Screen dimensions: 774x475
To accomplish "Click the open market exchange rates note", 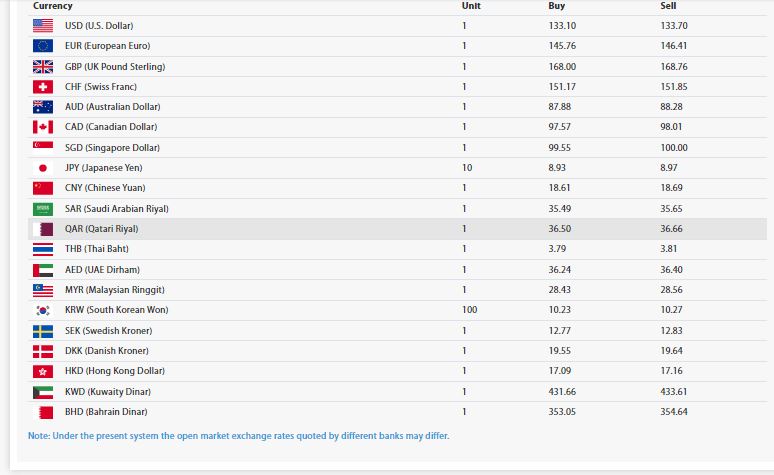I will tap(239, 436).
